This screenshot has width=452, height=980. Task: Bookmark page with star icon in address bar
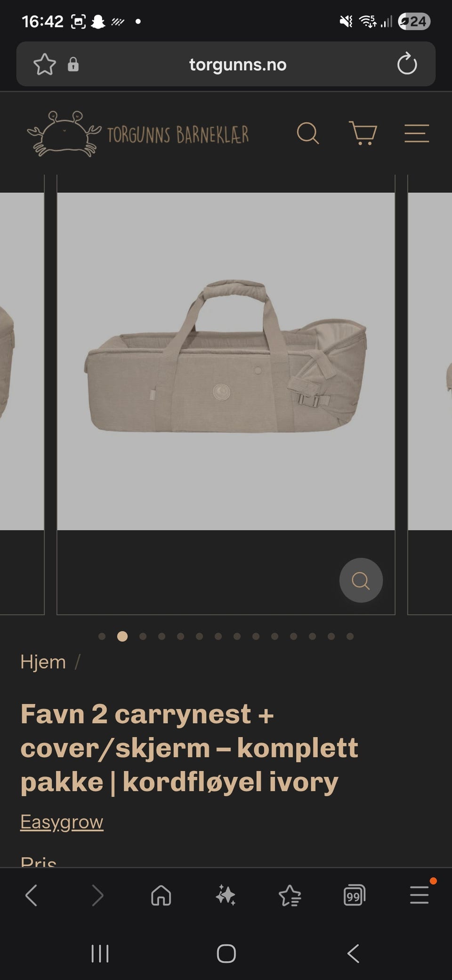pos(45,64)
